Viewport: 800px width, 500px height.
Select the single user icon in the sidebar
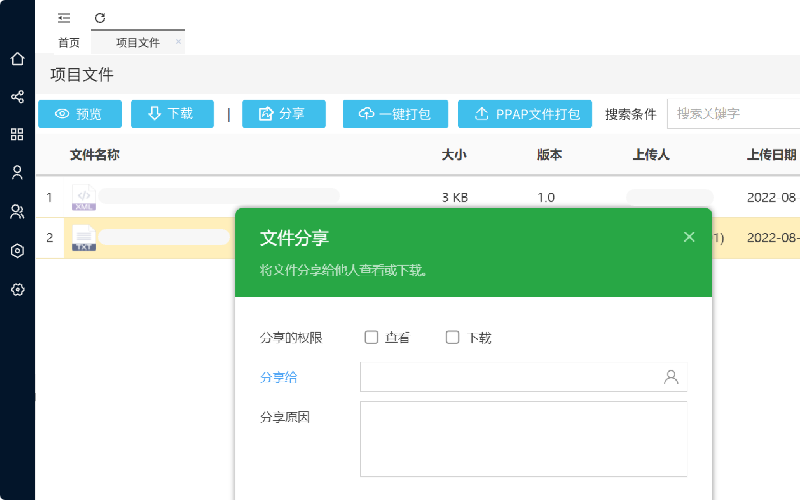[x=17, y=172]
